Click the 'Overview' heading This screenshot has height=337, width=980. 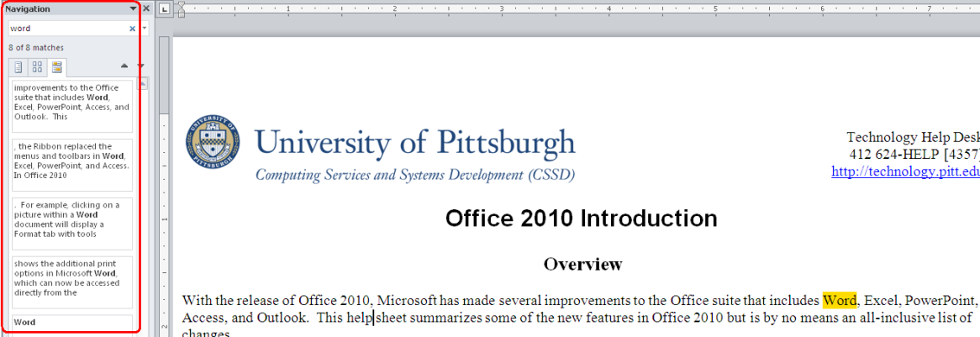[x=582, y=264]
